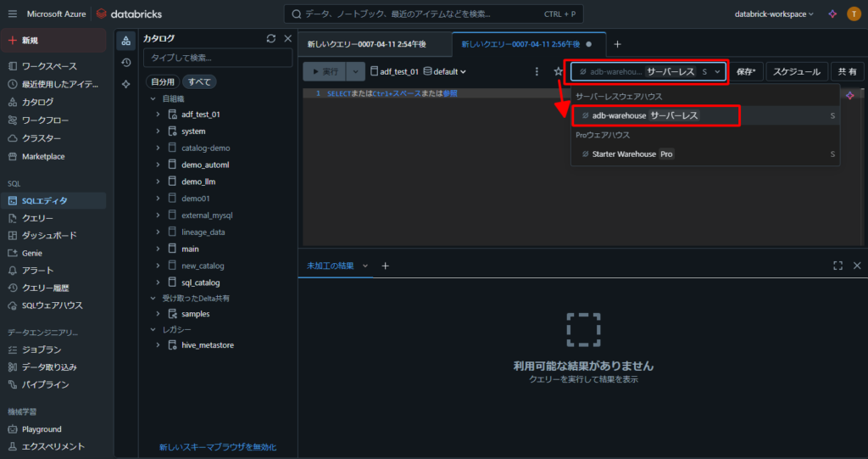Expand the sql_catalog catalog

point(159,283)
